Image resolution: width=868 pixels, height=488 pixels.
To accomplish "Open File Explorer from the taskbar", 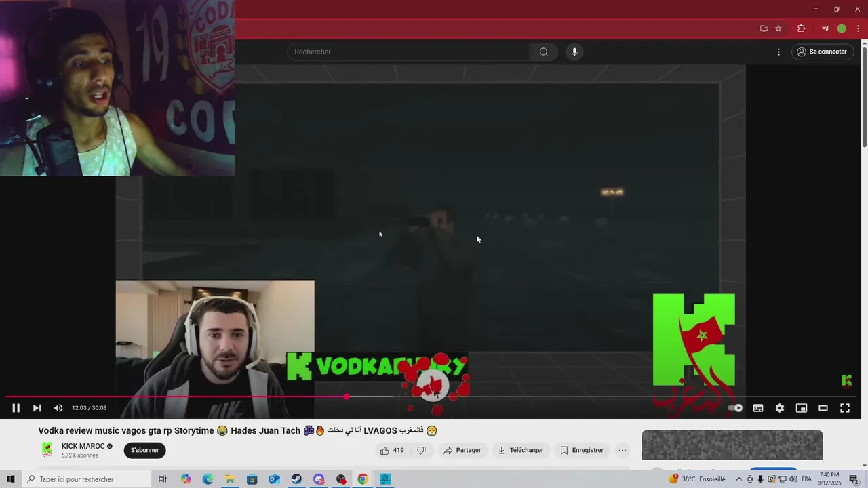I will pyautogui.click(x=230, y=479).
